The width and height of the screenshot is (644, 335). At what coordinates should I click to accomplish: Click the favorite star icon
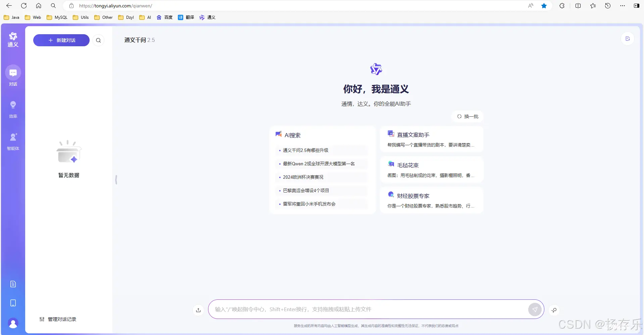tap(544, 6)
